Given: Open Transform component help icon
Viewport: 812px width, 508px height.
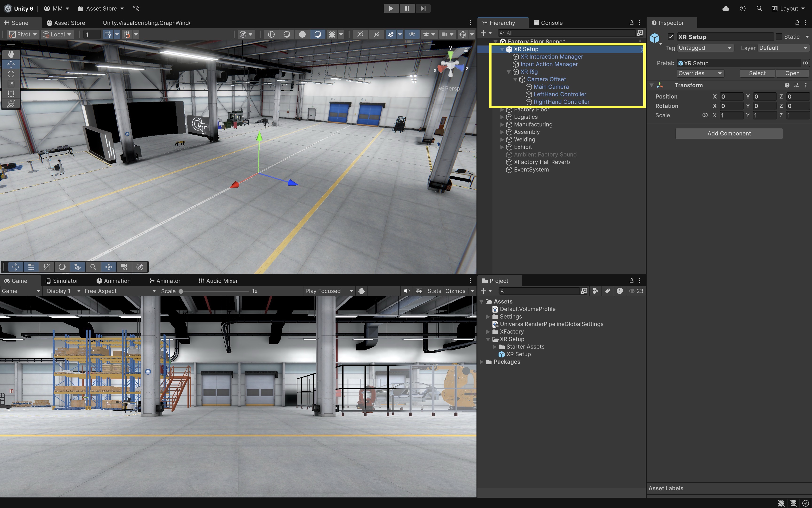Looking at the screenshot, I should pos(787,85).
